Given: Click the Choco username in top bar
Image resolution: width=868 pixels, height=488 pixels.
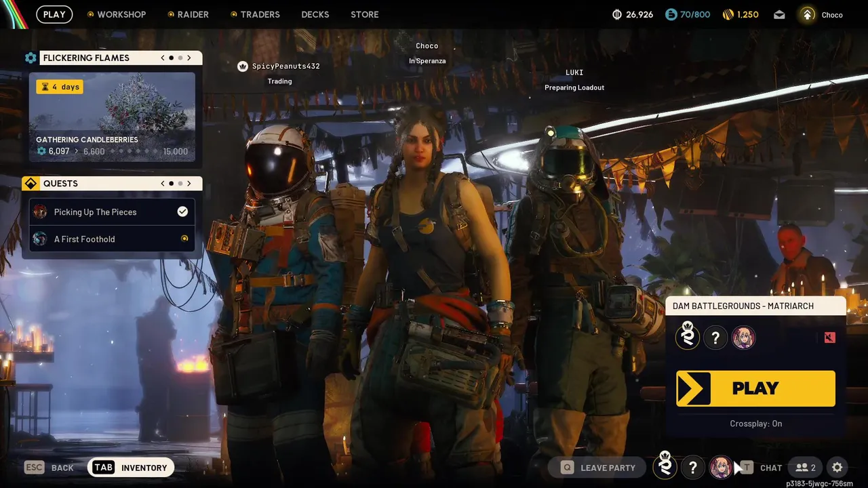Looking at the screenshot, I should (832, 15).
